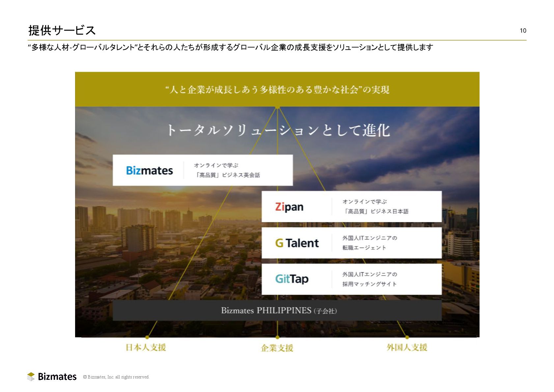Click the text 「高品質」ビジネス英会話
The width and height of the screenshot is (554, 392).
pos(227,175)
